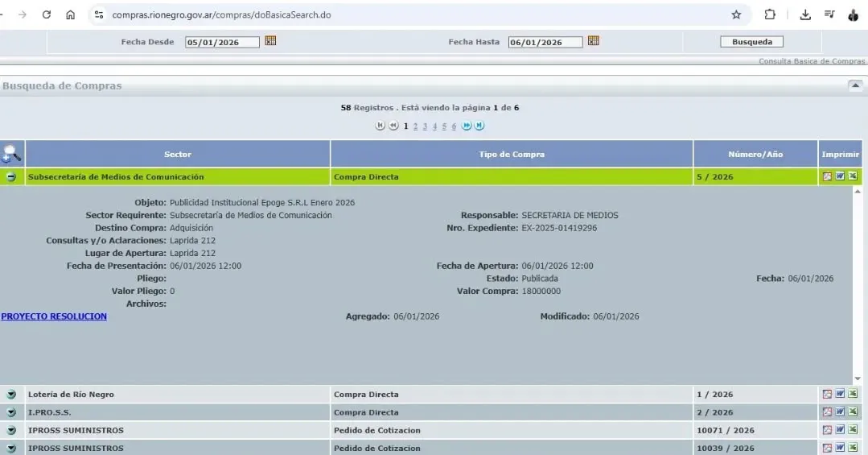Screen dimensions: 868x455
Task: Export purchase 5/2026 as Word document
Action: (x=840, y=176)
